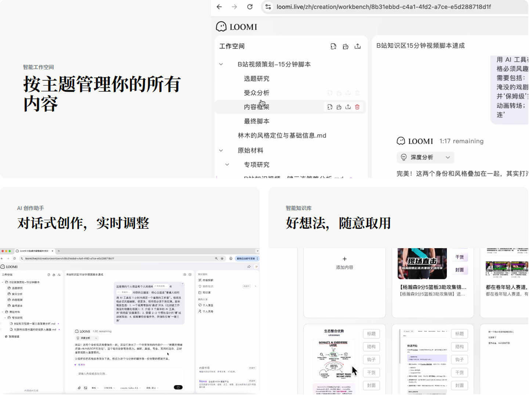Collapse 原始材料 folder chevron in large tree
This screenshot has width=532, height=395.
pyautogui.click(x=221, y=151)
